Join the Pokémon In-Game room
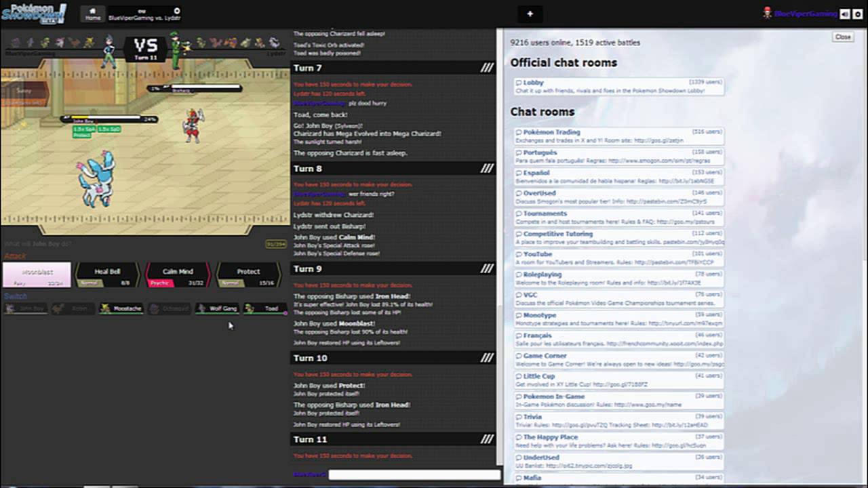The width and height of the screenshot is (868, 488). point(618,401)
